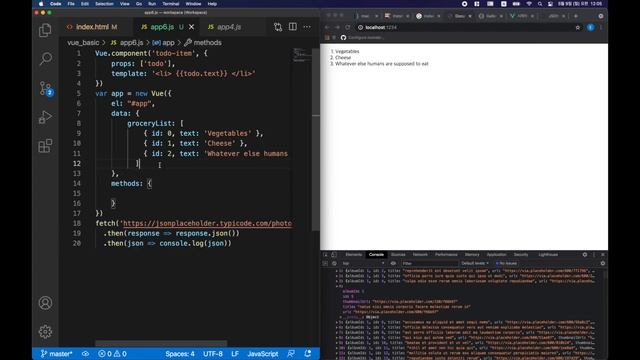Open the Search view in activity bar
This screenshot has height=360, width=640.
[x=45, y=59]
